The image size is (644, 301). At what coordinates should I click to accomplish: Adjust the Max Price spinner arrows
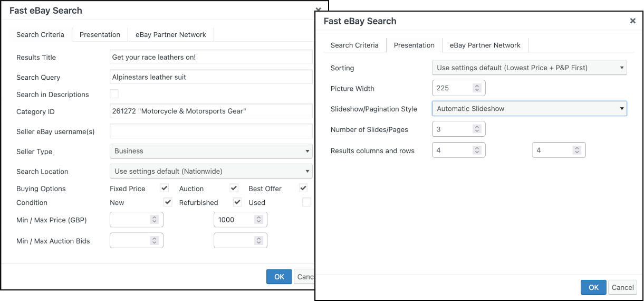click(x=258, y=220)
